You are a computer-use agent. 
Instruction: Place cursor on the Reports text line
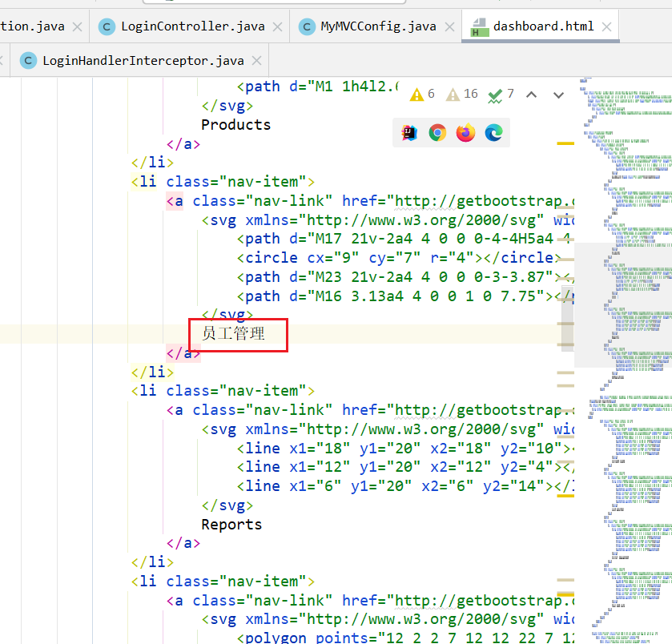[x=231, y=525]
